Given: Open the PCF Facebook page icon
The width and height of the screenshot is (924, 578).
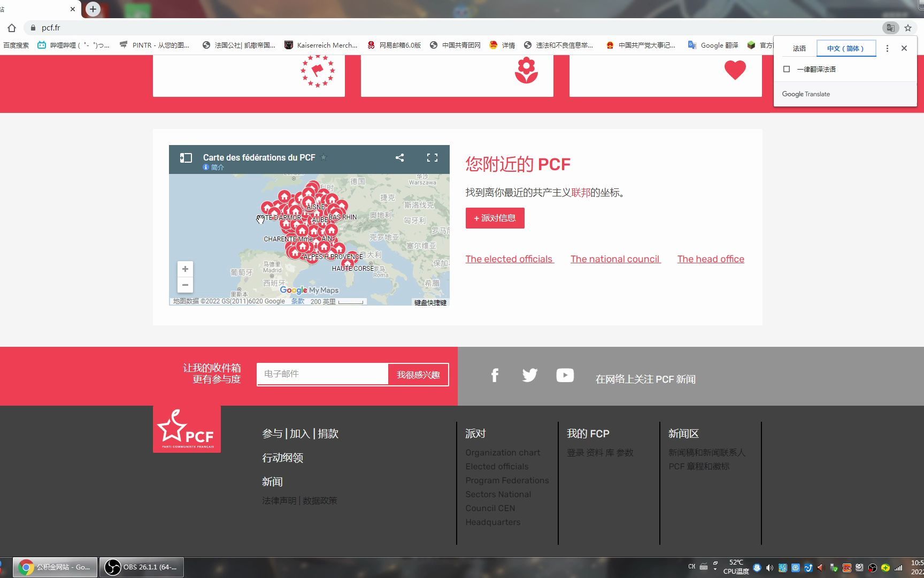Looking at the screenshot, I should point(495,375).
